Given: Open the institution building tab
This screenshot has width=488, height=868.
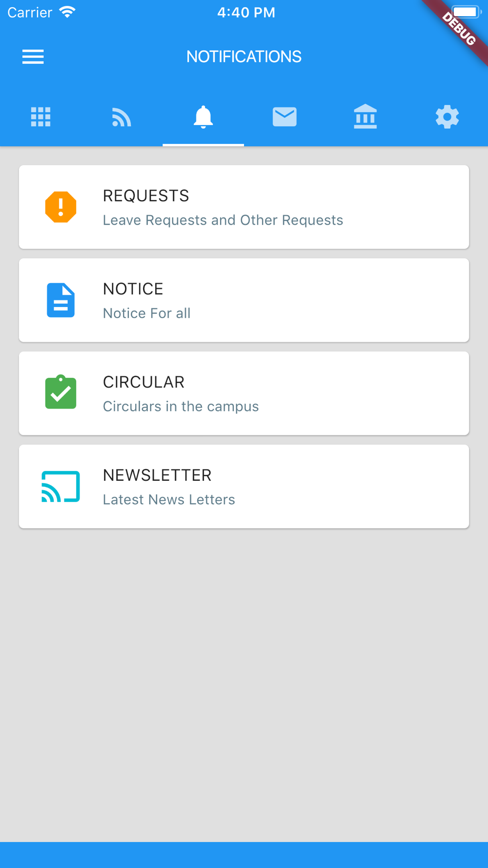Looking at the screenshot, I should 366,117.
